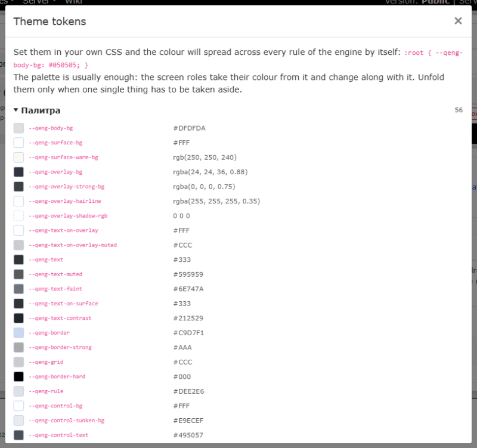Select the value #000
Image resolution: width=477 pixels, height=448 pixels.
(x=182, y=376)
